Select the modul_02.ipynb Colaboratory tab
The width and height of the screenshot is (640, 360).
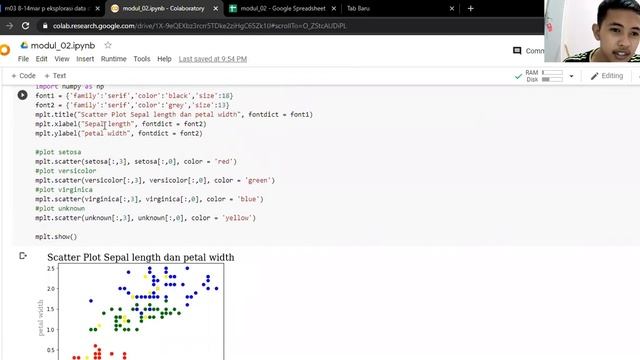coord(163,8)
